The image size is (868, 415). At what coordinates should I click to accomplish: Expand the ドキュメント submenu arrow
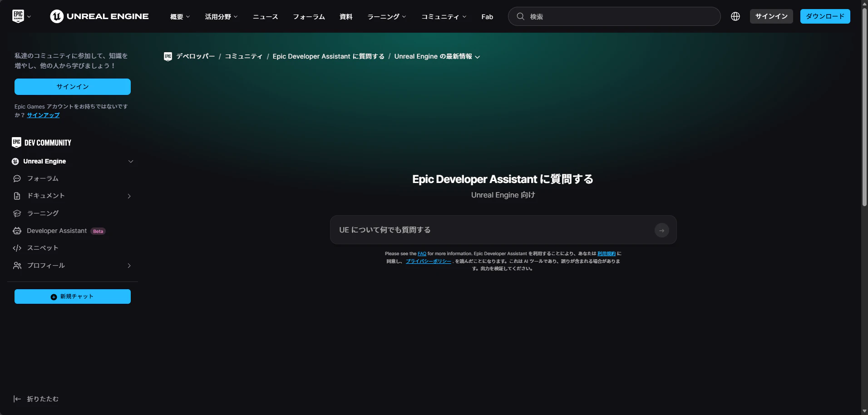[129, 196]
